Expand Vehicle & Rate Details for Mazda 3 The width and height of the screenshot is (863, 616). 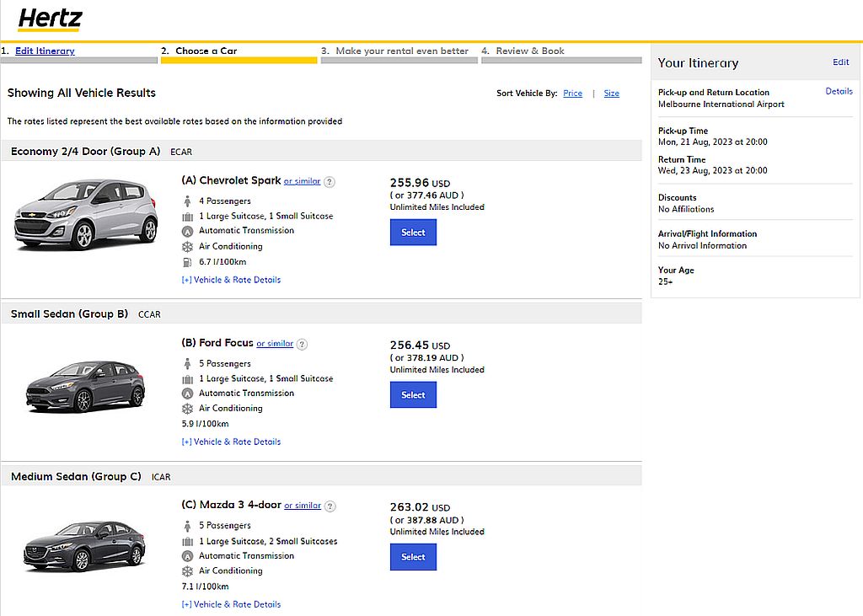(230, 604)
